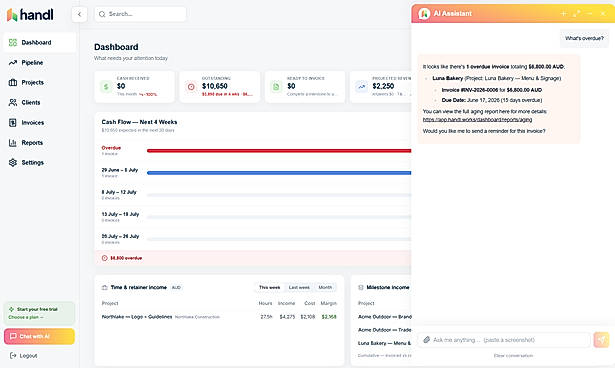The height and width of the screenshot is (368, 615).
Task: Click the Invoices document icon
Action: pyautogui.click(x=13, y=122)
